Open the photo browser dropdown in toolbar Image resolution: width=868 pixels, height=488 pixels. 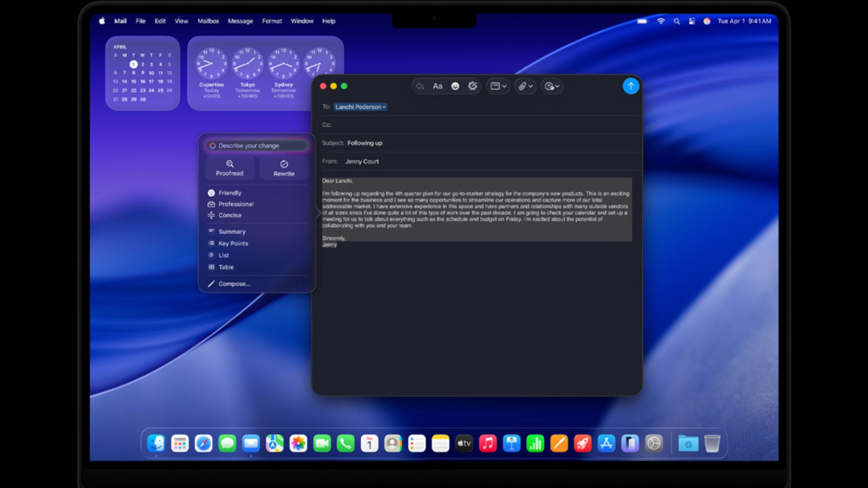(x=498, y=86)
